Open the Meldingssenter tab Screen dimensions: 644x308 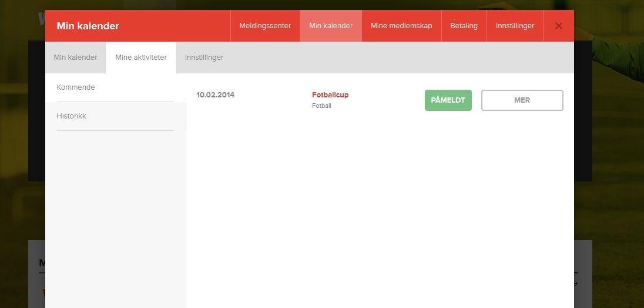click(265, 26)
